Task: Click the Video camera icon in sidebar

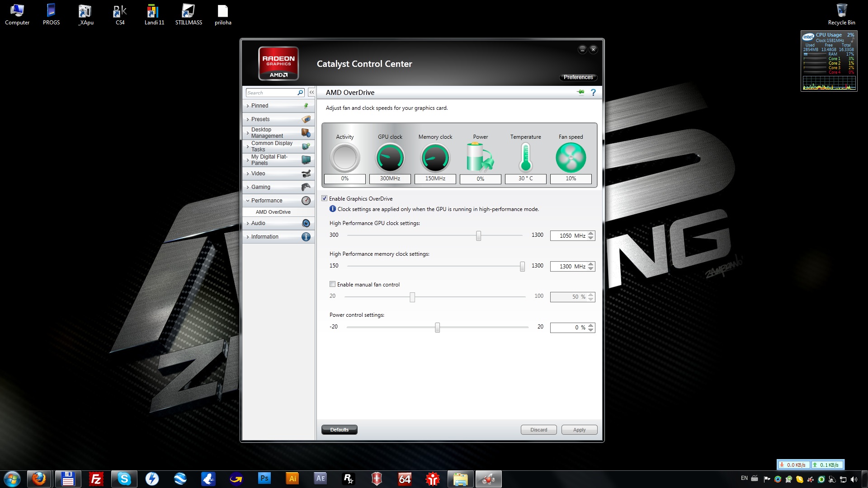Action: [x=306, y=174]
